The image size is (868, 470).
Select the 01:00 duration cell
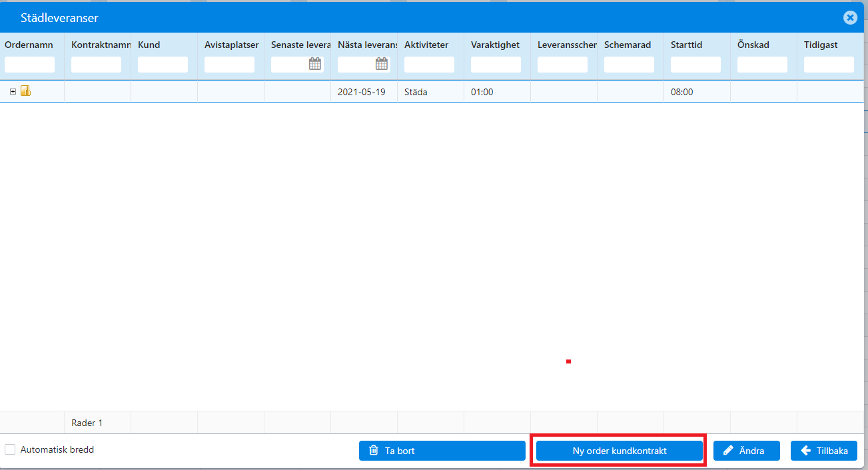497,92
